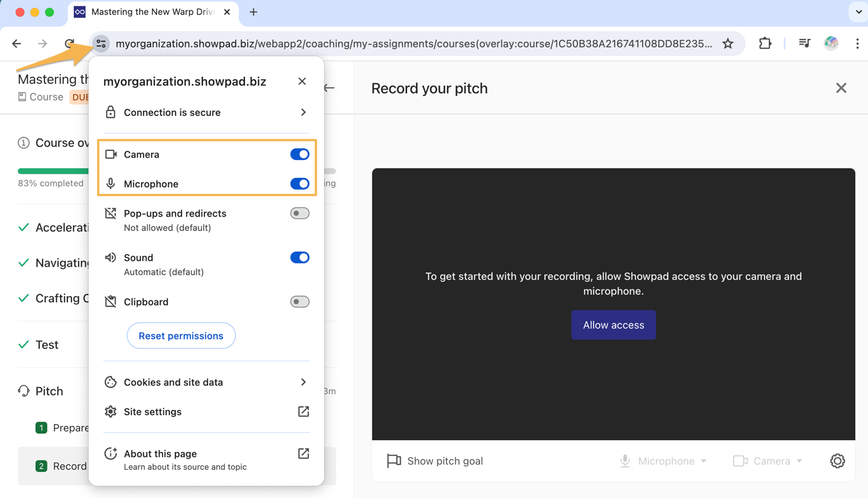Disable the Microphone permission toggle

(300, 184)
